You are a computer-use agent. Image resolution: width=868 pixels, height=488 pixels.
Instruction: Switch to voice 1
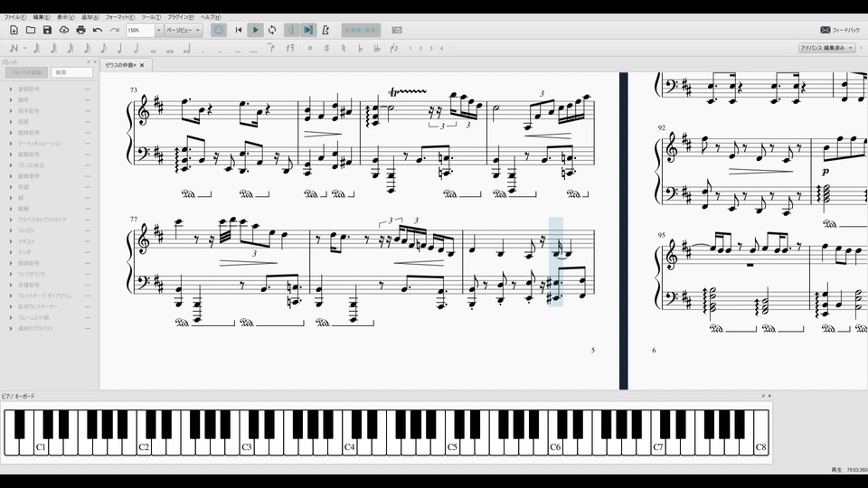click(x=410, y=48)
